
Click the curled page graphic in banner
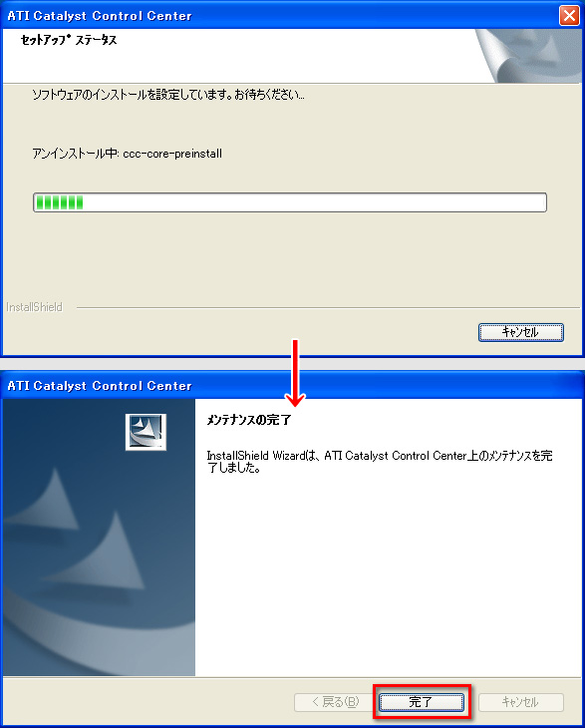529,56
